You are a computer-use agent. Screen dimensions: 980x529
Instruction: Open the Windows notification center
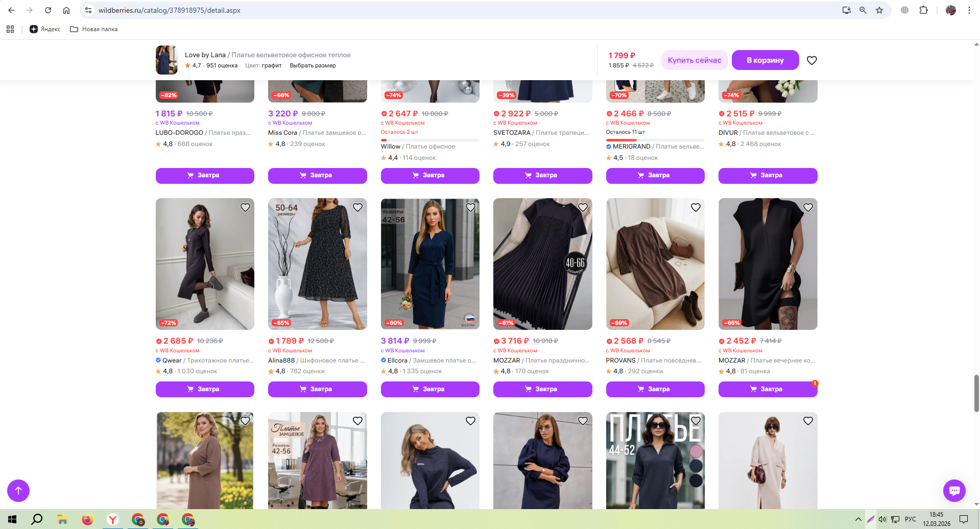964,519
